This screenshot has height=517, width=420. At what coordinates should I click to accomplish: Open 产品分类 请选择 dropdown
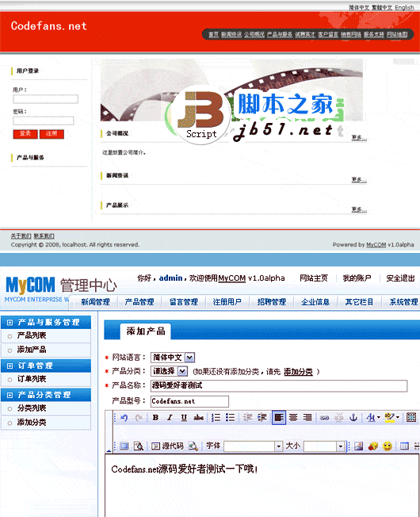tap(170, 371)
